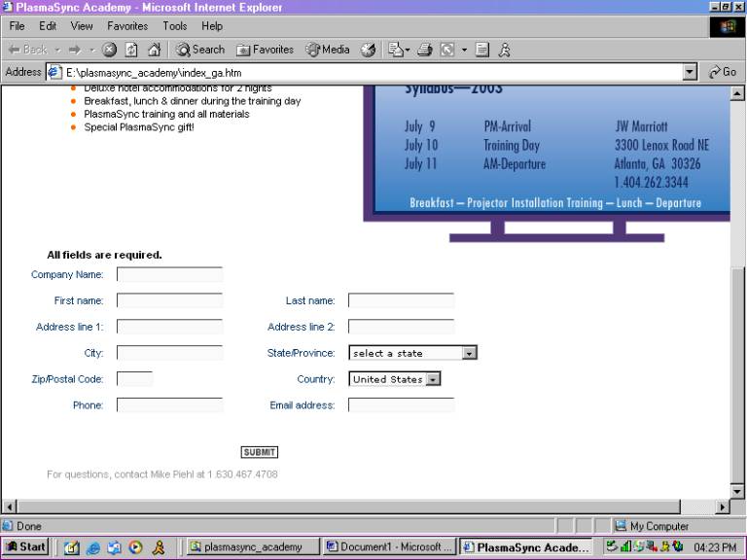Screen dimensions: 747x560
Task: Open the Search pane
Action: (x=200, y=50)
